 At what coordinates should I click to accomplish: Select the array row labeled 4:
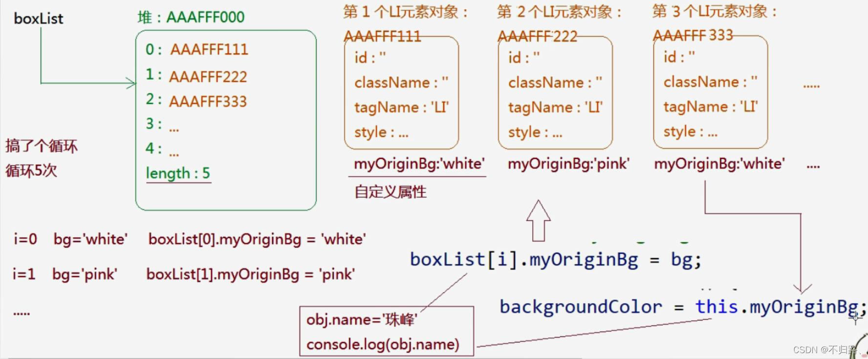(162, 149)
